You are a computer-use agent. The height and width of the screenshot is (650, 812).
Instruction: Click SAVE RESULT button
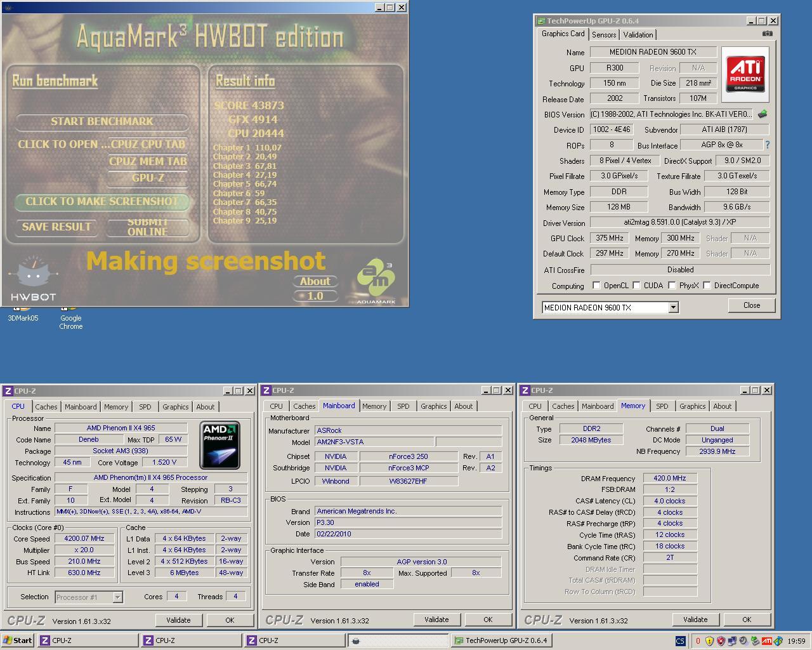pyautogui.click(x=56, y=227)
